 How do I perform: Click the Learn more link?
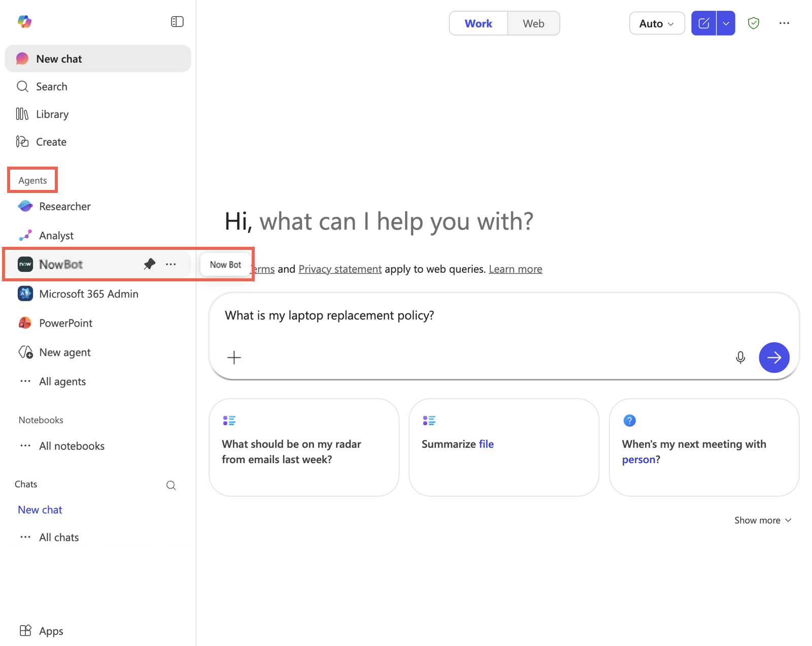point(516,269)
